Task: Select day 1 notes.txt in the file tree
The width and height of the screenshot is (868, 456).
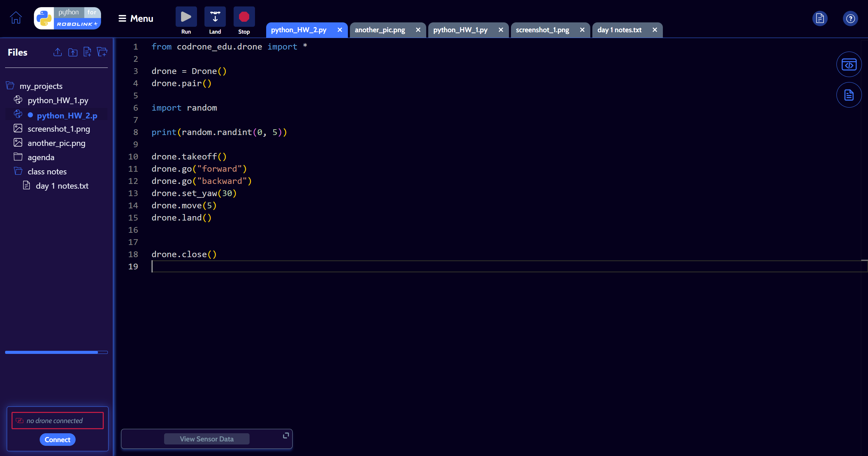Action: click(x=62, y=186)
